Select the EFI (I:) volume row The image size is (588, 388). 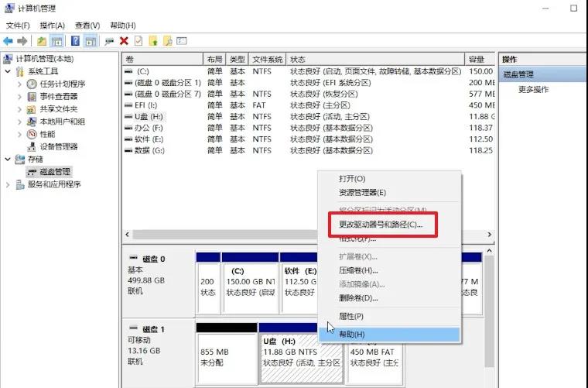pyautogui.click(x=309, y=105)
